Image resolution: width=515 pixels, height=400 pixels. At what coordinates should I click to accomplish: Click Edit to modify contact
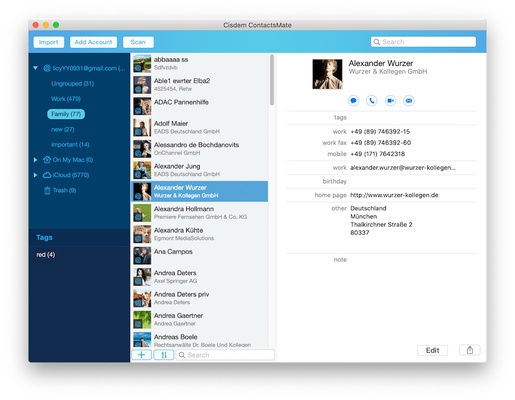click(x=432, y=350)
